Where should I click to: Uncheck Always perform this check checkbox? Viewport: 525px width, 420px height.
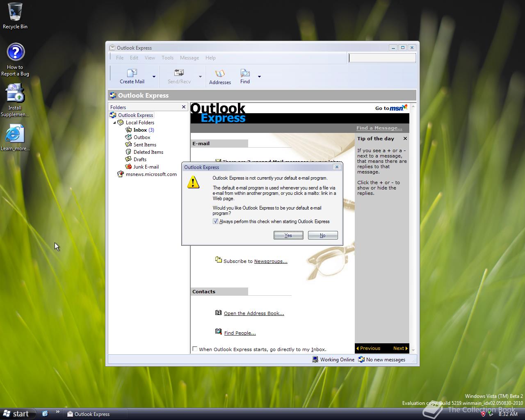point(215,221)
